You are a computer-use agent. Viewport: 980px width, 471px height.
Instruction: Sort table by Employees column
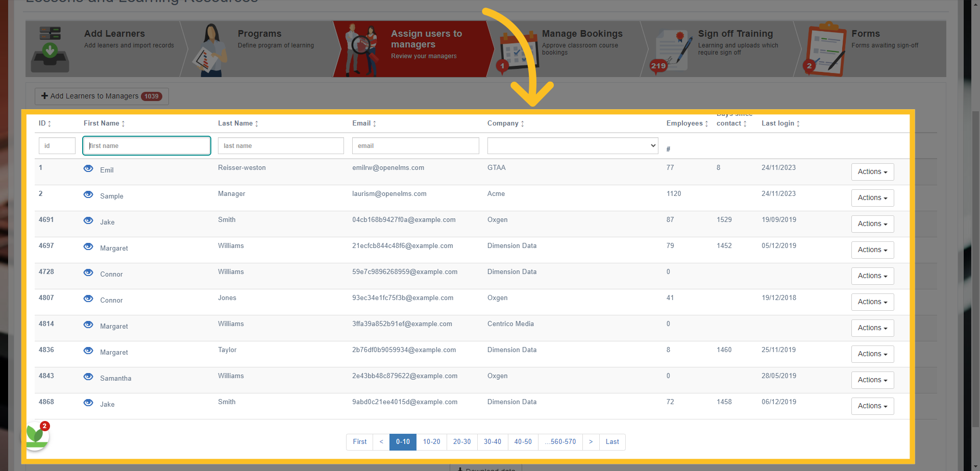click(687, 123)
